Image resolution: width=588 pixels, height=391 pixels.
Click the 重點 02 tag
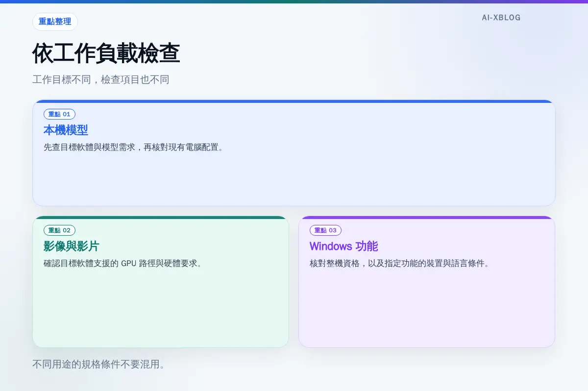(59, 230)
